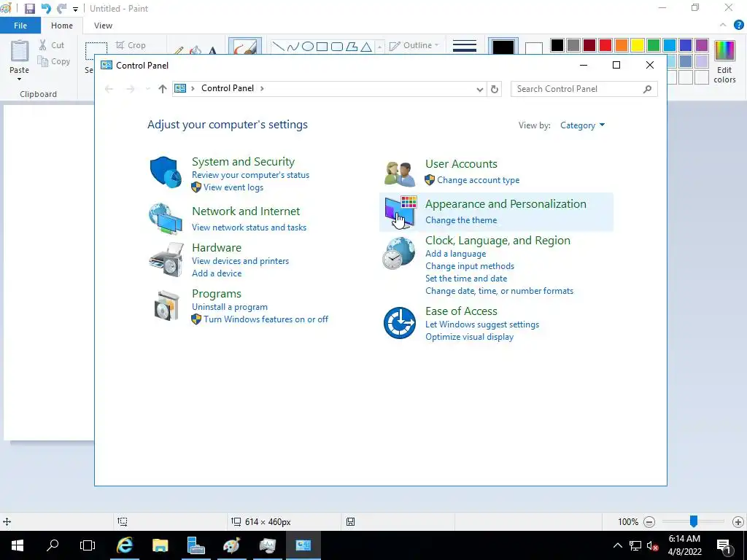Open Turn Windows features on or off
The image size is (747, 560).
[266, 319]
